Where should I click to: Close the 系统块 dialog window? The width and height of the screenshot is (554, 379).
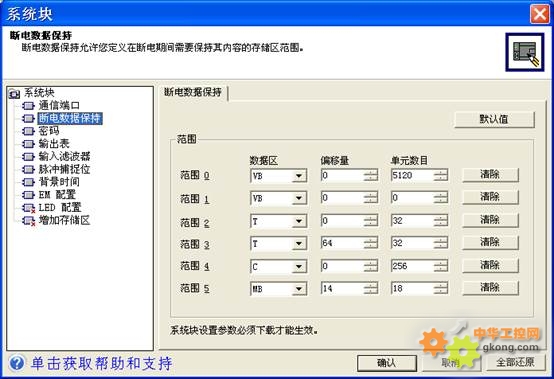click(x=540, y=14)
